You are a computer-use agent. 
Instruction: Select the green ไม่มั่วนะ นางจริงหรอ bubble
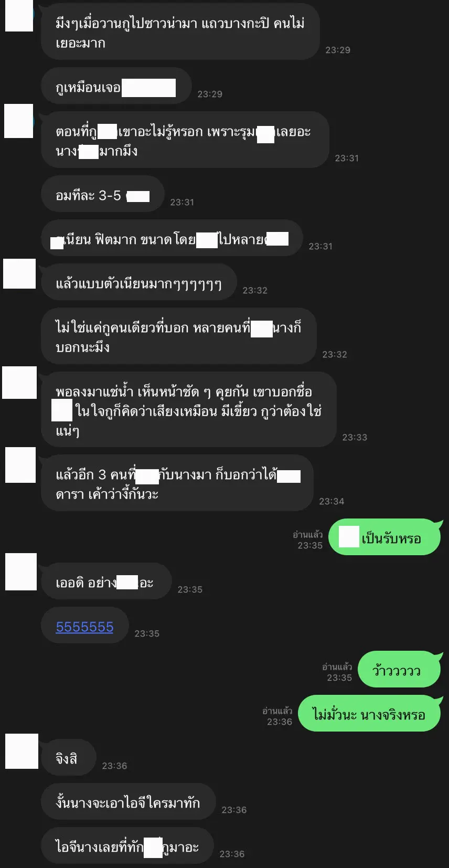pyautogui.click(x=370, y=713)
